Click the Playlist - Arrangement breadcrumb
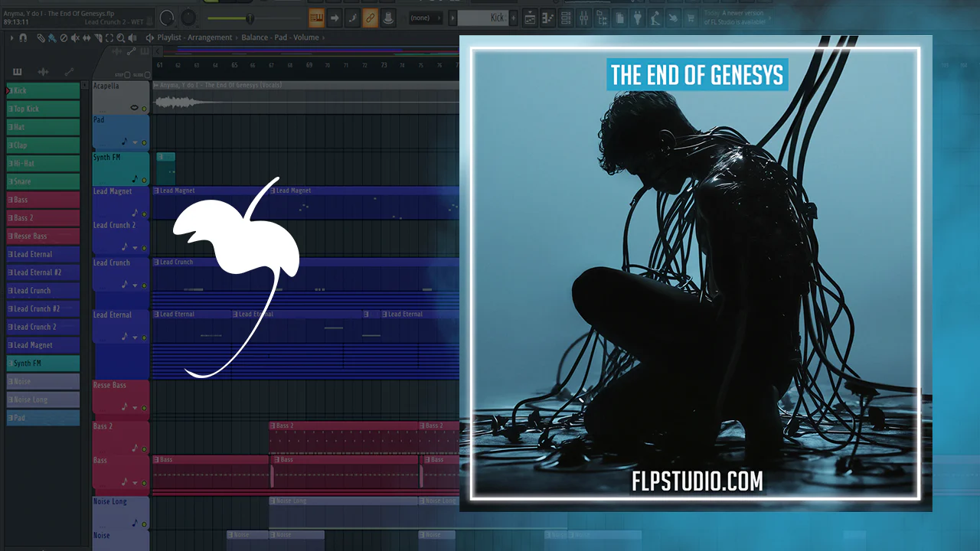The height and width of the screenshot is (551, 980). point(194,37)
